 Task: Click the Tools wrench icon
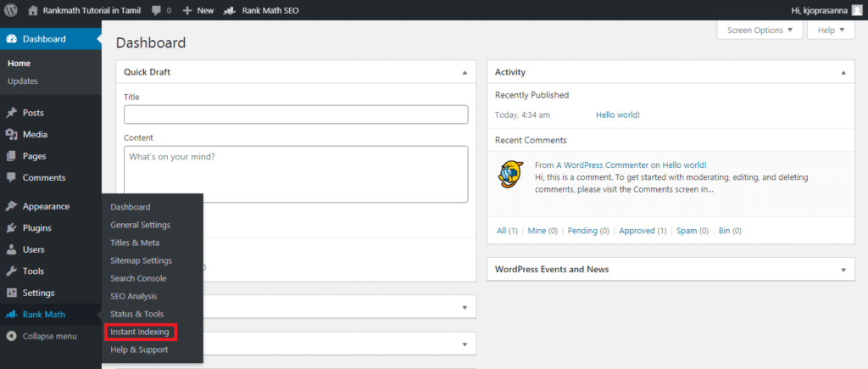[x=11, y=271]
